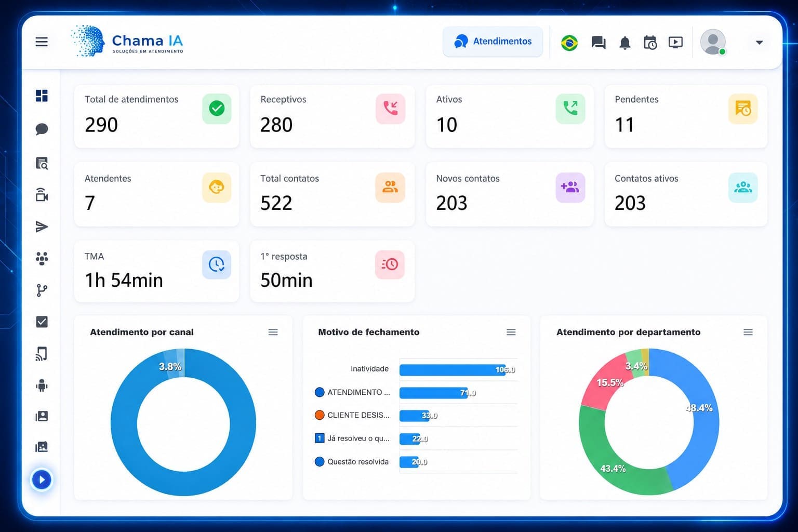The image size is (798, 532).
Task: Open Atendimento por departamento chart menu
Action: [x=748, y=332]
